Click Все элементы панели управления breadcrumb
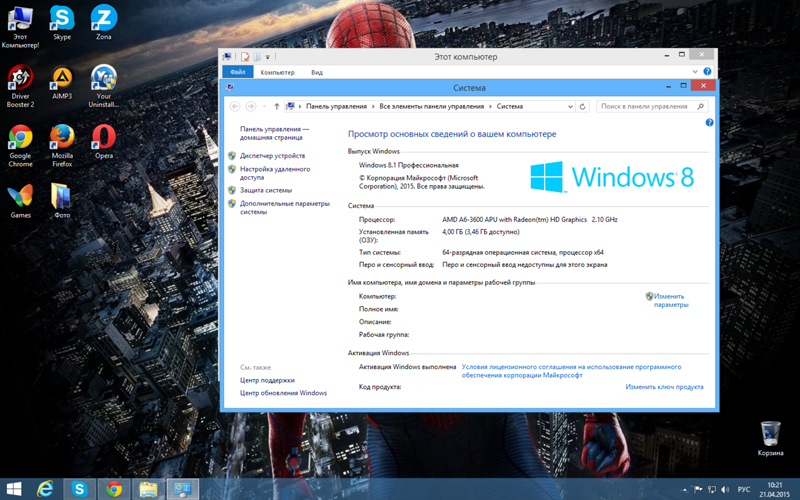The image size is (800, 500). (432, 106)
